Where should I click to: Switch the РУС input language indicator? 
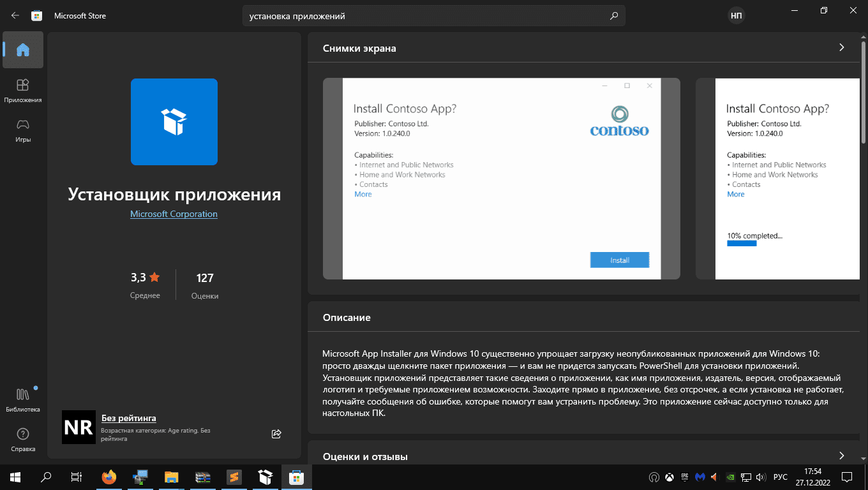point(781,477)
